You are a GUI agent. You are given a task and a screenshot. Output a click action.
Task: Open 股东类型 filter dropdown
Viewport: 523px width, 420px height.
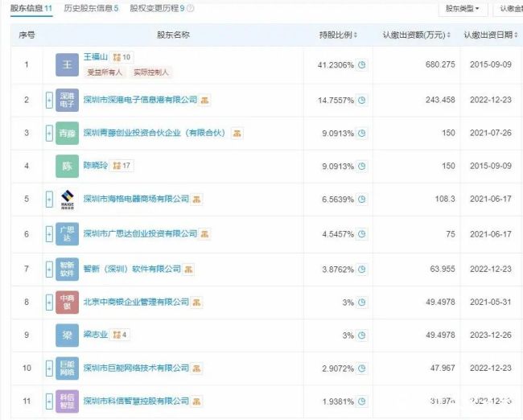pos(463,8)
